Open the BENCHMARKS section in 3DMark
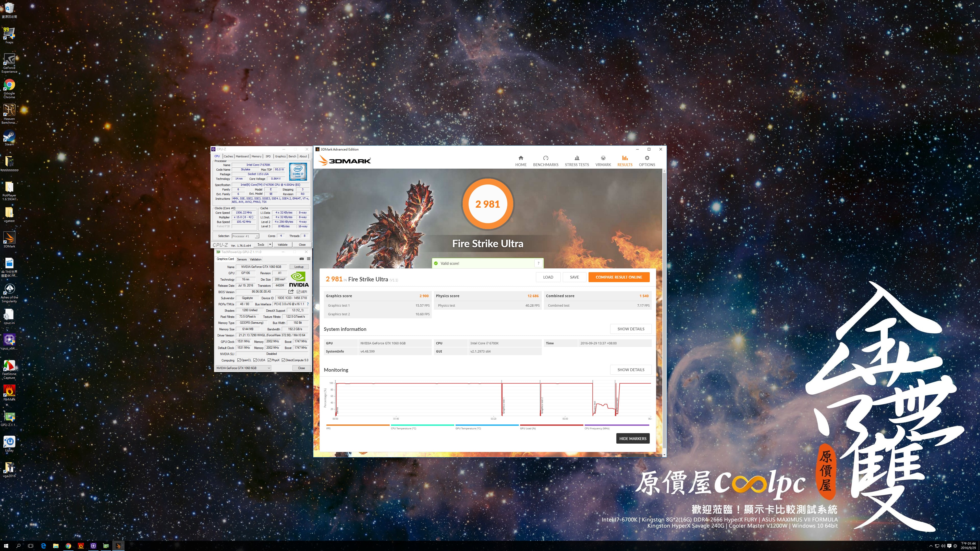Screen dimensions: 980x551 546,161
